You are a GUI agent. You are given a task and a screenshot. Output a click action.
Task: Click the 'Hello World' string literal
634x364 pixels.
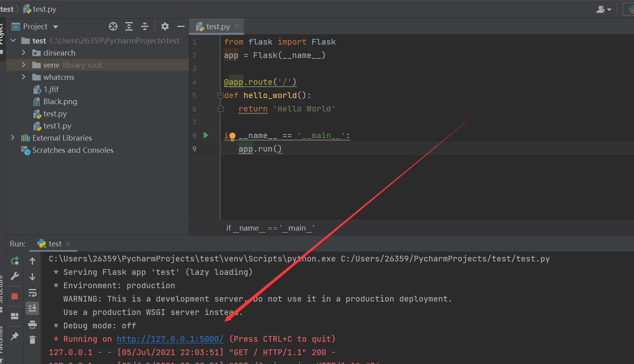[x=304, y=109]
